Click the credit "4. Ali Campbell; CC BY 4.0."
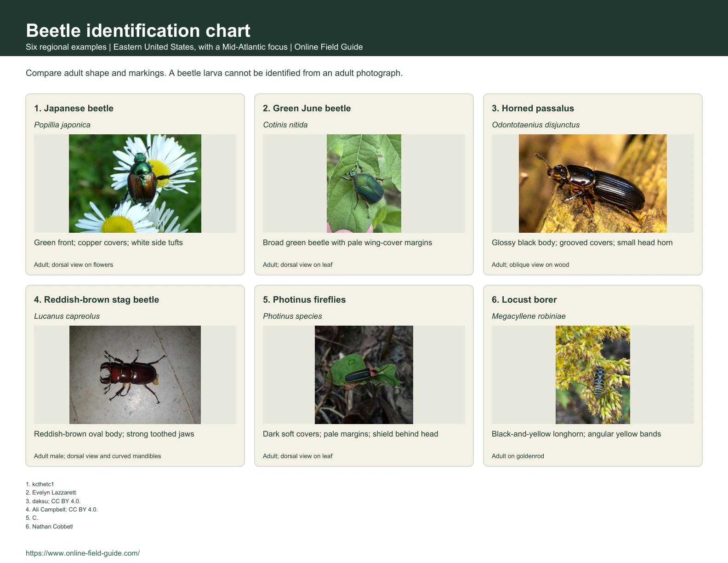728x563 pixels. coord(62,509)
